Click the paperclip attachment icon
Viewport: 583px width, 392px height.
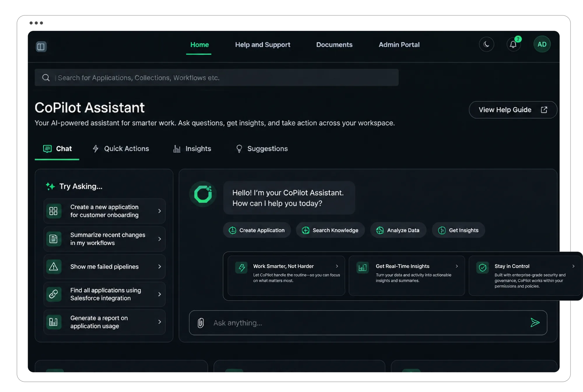click(x=201, y=323)
